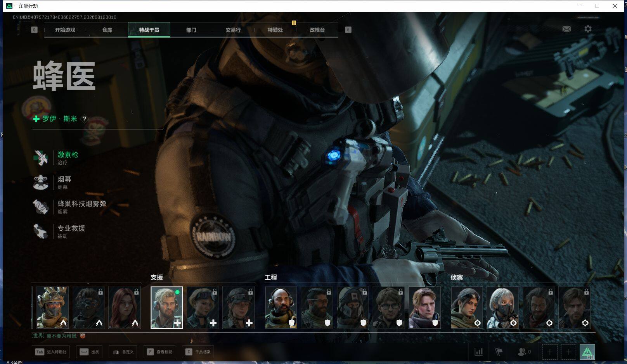The width and height of the screenshot is (627, 364).
Task: Select the locked engineer with eyeglasses
Action: (389, 307)
